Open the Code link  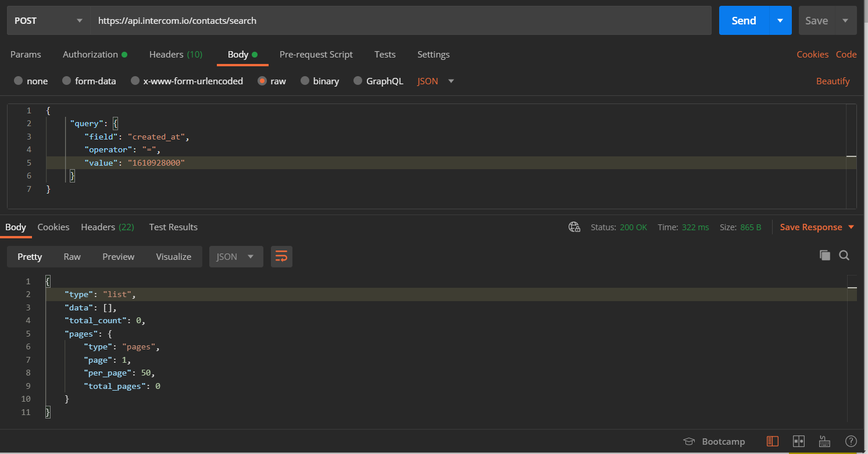click(x=846, y=55)
